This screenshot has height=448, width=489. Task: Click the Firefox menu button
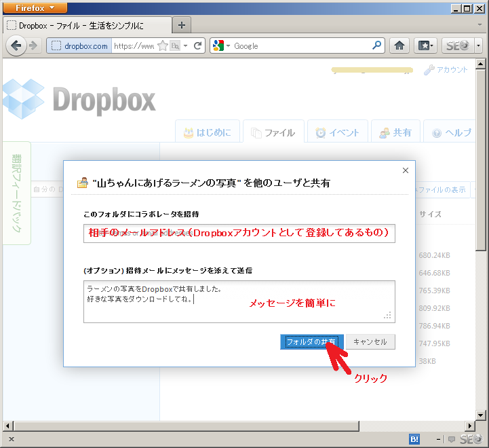(35, 8)
